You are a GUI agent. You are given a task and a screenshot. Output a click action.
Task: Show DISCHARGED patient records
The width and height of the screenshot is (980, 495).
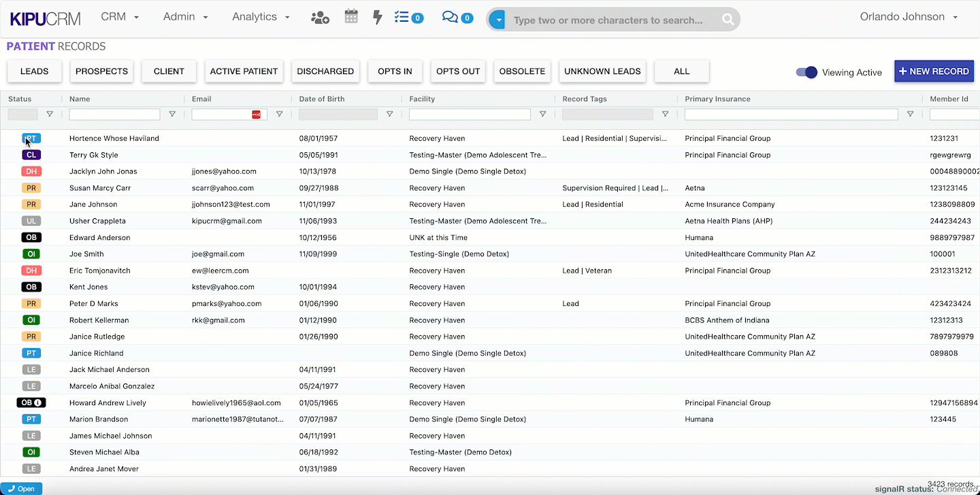click(x=325, y=71)
